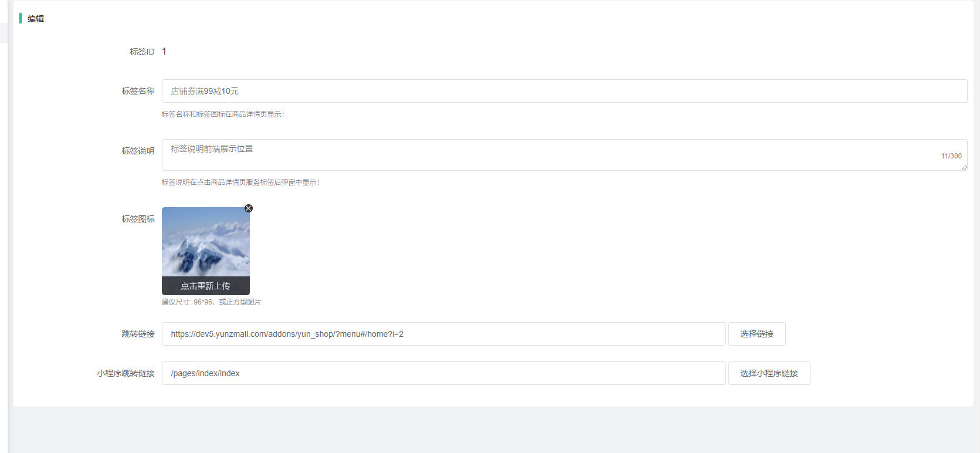Click the 编辑 section heading
Screen dimensions: 980x453
(x=36, y=19)
